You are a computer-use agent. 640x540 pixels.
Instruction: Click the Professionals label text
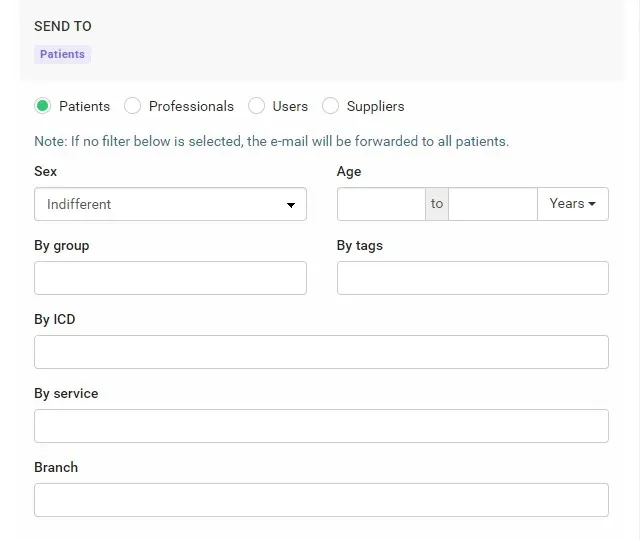[x=191, y=106]
